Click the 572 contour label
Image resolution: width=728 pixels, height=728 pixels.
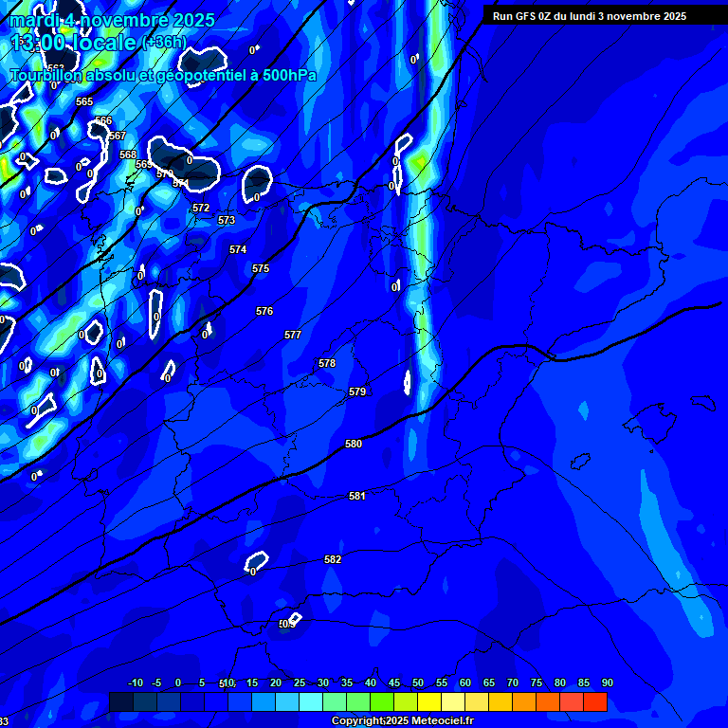pyautogui.click(x=201, y=208)
